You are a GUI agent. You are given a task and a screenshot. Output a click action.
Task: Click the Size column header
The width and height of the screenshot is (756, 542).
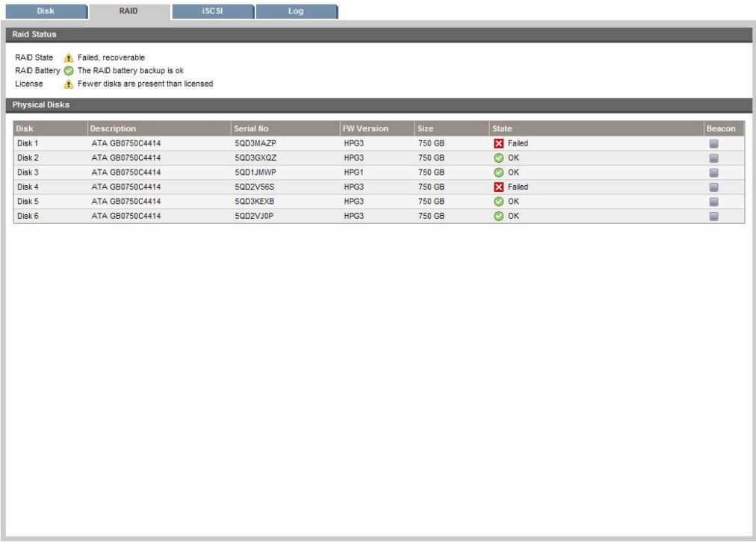452,128
